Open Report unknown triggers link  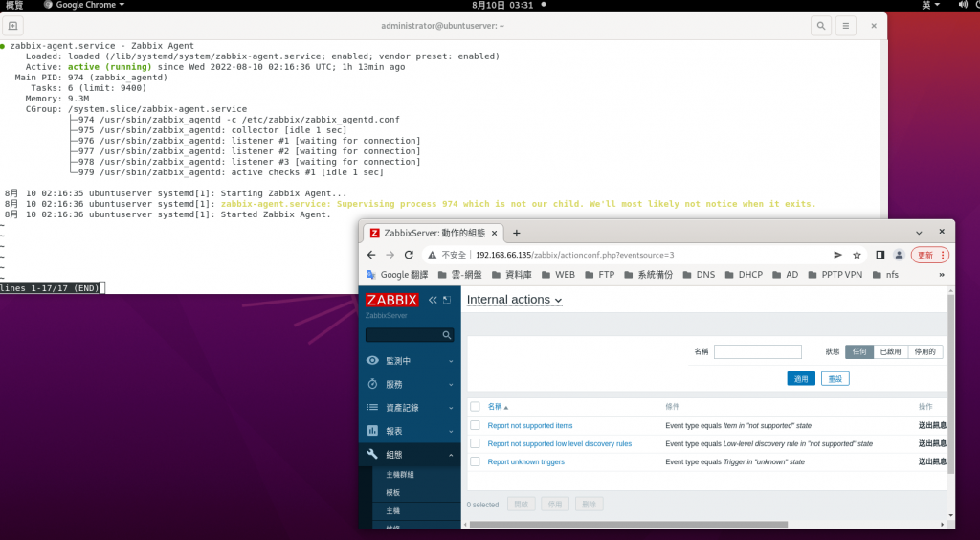click(525, 461)
